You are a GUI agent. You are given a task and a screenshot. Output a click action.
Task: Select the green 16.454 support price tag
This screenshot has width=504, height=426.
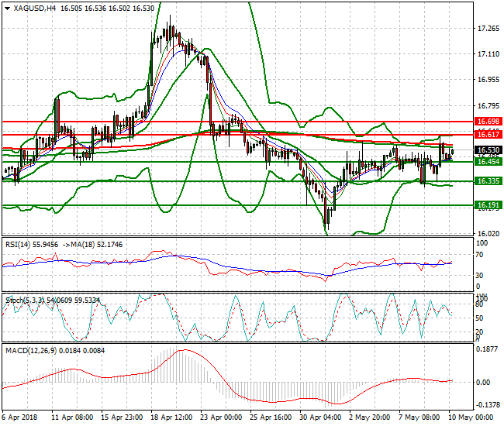coord(487,162)
